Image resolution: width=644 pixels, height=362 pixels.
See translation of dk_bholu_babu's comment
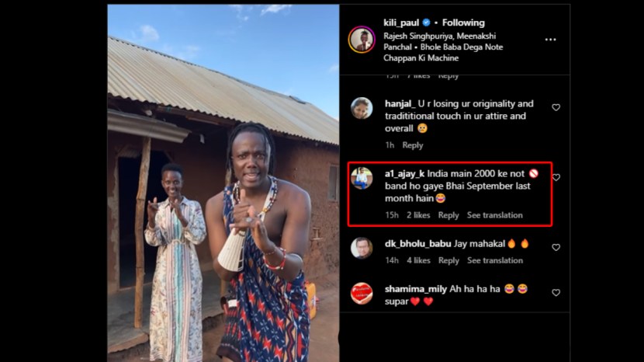(494, 261)
